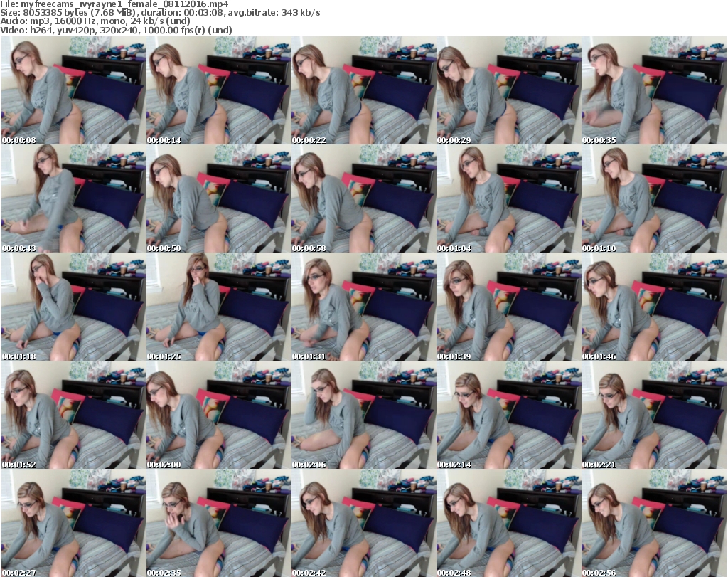Viewport: 728px width, 577px height.
Task: Select the thumbnail stamped 00:00:22
Action: [x=363, y=90]
